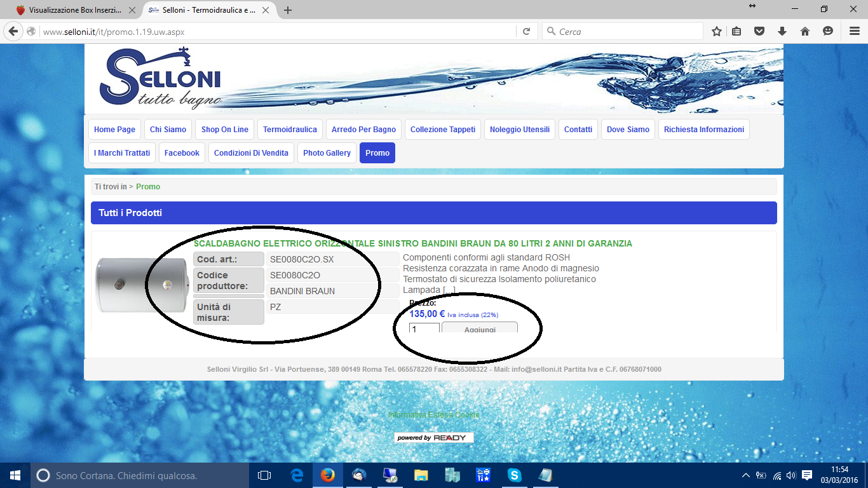The width and height of the screenshot is (868, 488).
Task: Switch to Visualizzazione Box Inserzi tab
Action: pos(75,10)
